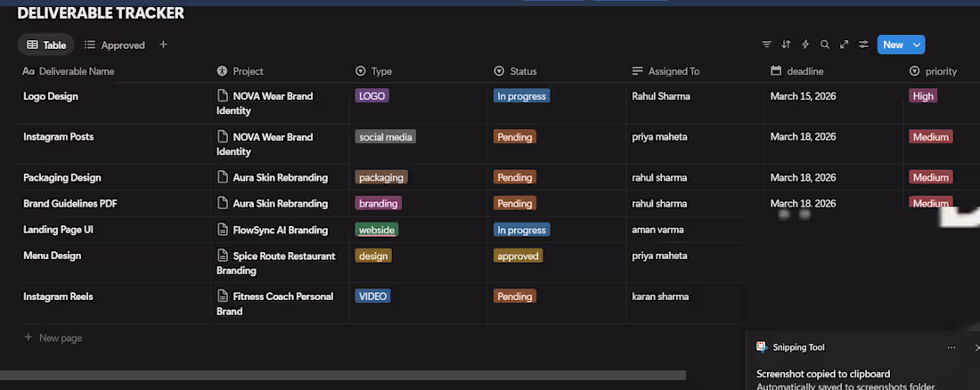Open the view settings sliders icon

(863, 45)
